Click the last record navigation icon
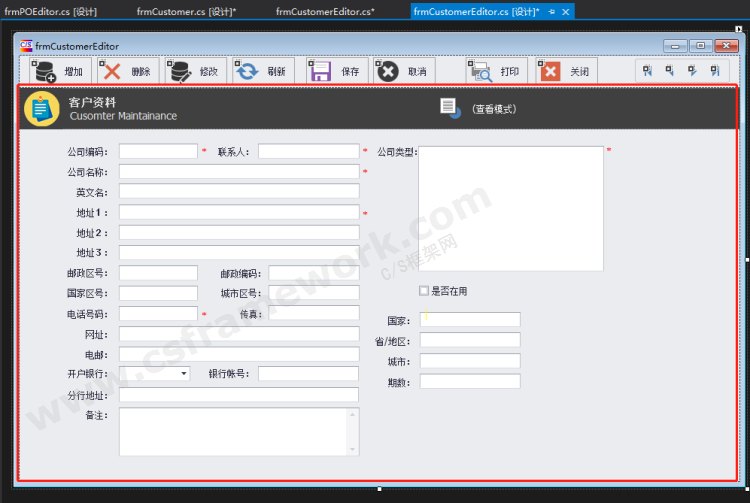 pos(715,71)
